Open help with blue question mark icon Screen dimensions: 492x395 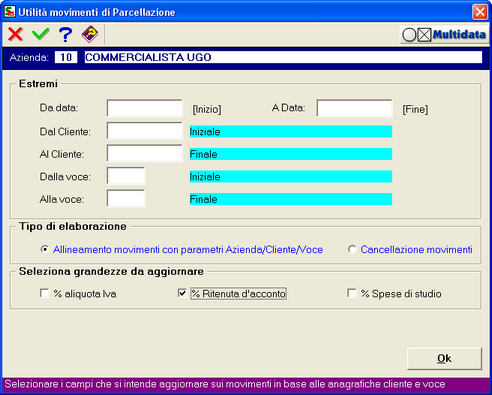coord(65,34)
